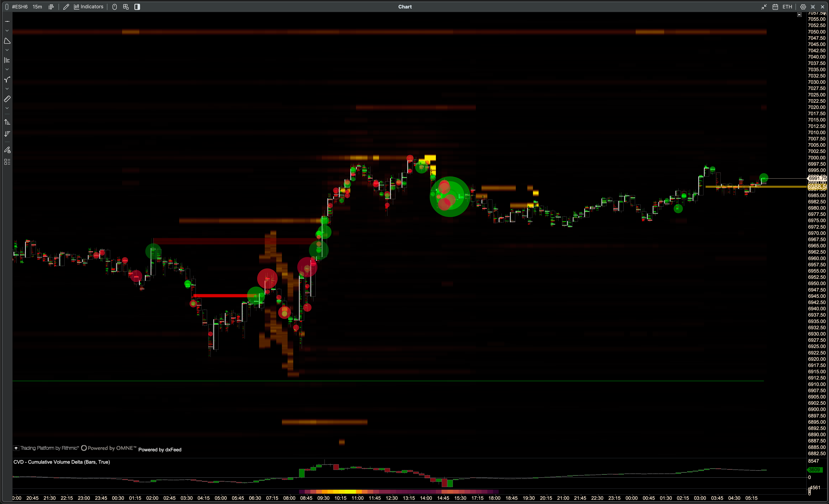Screen dimensions: 829x504
Task: Expand the chevron below the ruler tool
Action: 7,108
